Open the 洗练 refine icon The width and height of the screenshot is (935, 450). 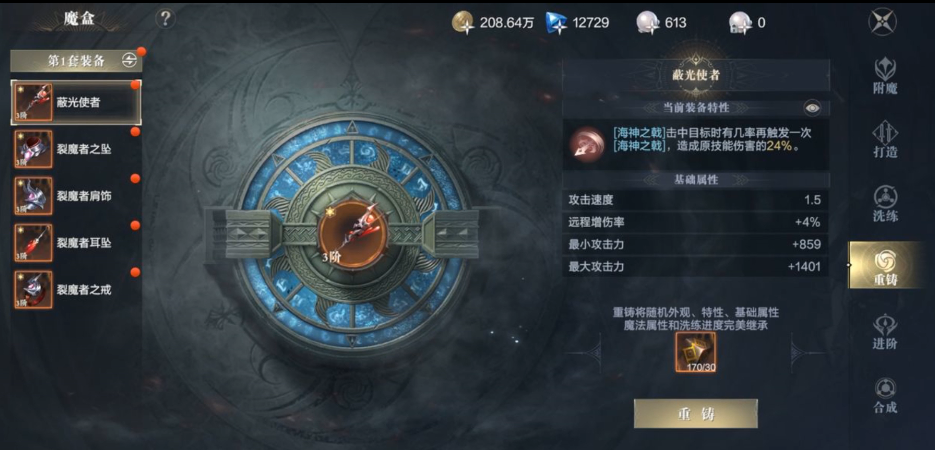(885, 204)
